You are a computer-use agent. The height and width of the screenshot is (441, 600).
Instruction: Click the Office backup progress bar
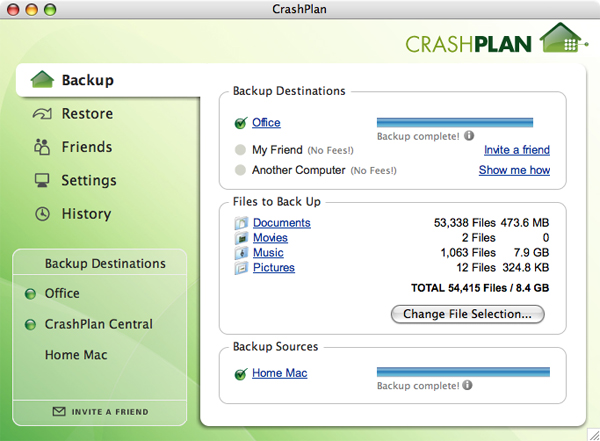[454, 122]
